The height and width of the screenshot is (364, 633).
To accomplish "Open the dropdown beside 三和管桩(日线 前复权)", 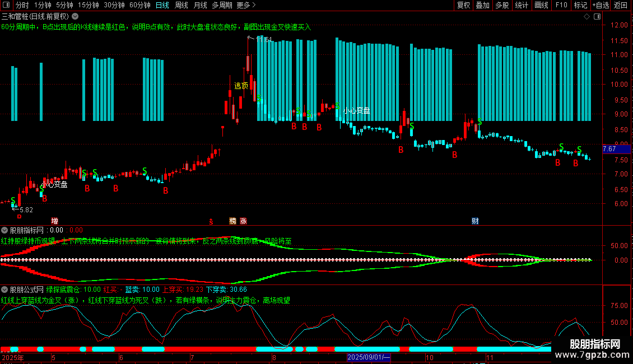I will 75,17.
